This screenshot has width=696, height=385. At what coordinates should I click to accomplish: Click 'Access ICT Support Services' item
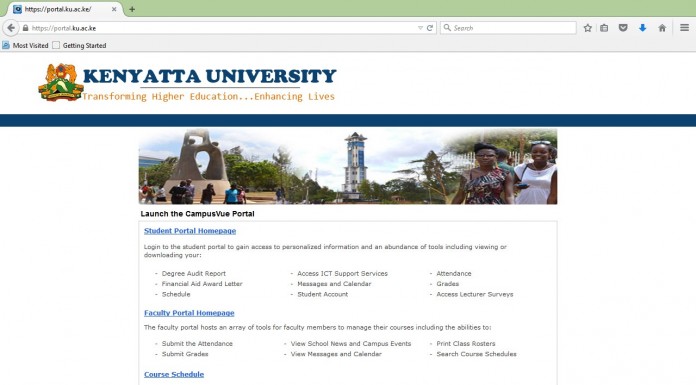pos(342,274)
